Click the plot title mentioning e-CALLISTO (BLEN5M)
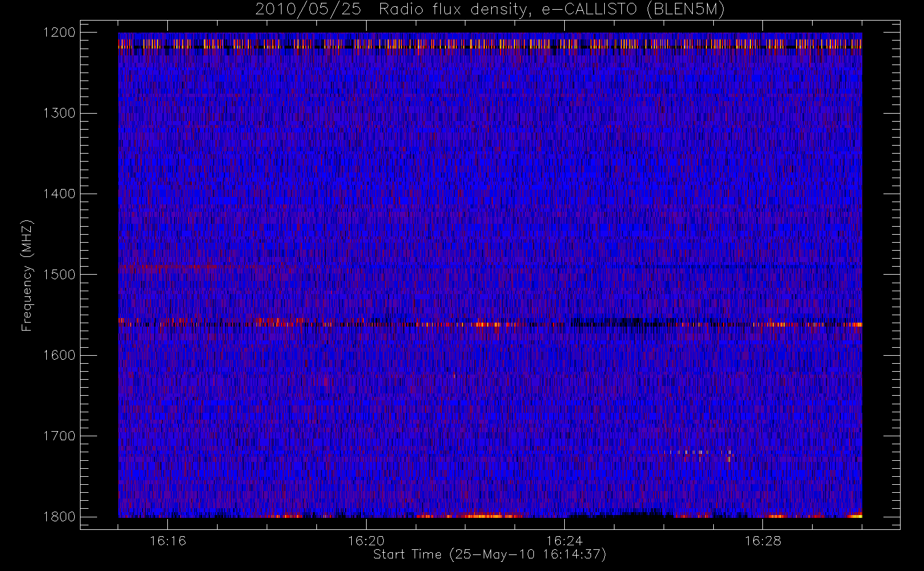This screenshot has height=571, width=924. click(490, 10)
